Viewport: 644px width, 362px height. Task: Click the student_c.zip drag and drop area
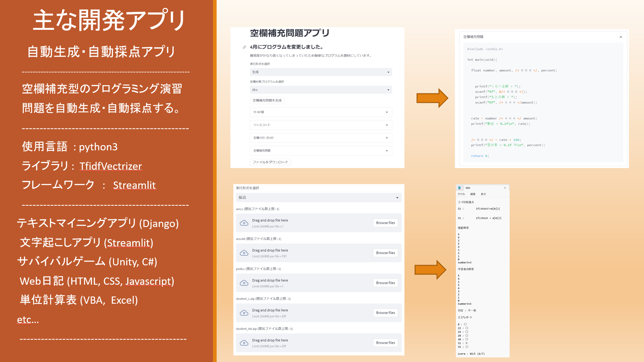[x=319, y=313]
